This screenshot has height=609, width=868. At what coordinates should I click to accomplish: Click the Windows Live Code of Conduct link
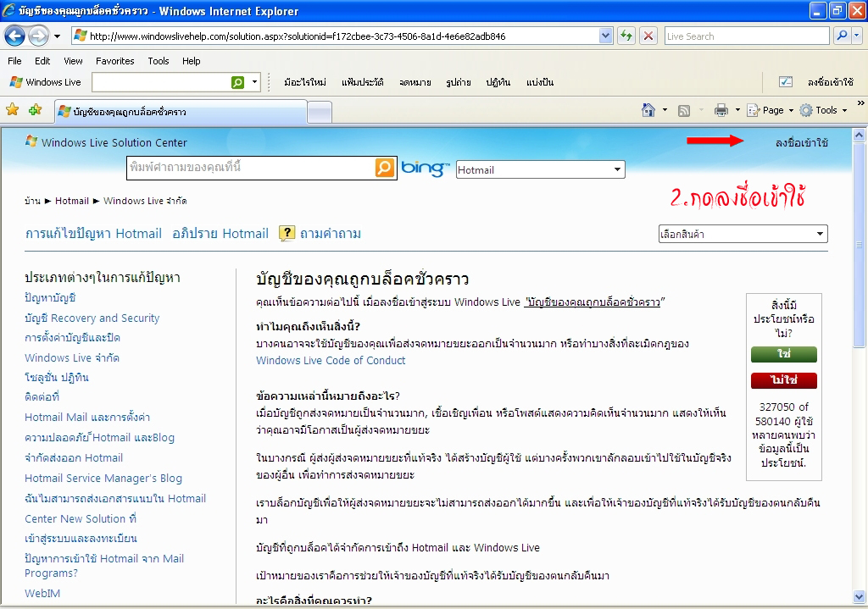coord(331,360)
